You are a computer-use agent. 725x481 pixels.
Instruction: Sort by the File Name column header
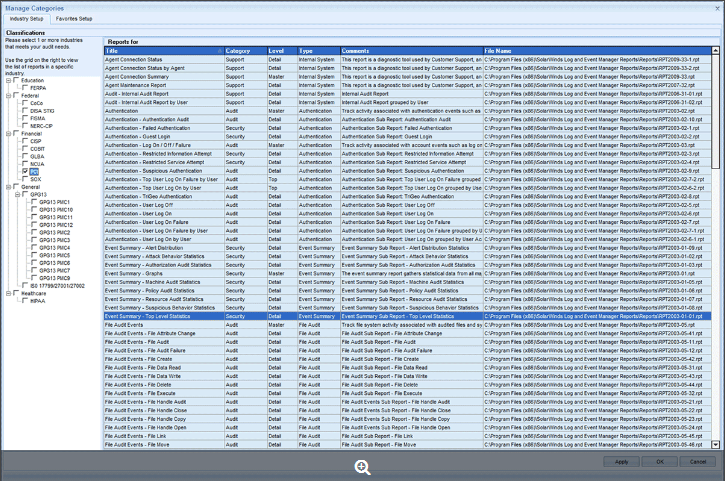tap(597, 51)
